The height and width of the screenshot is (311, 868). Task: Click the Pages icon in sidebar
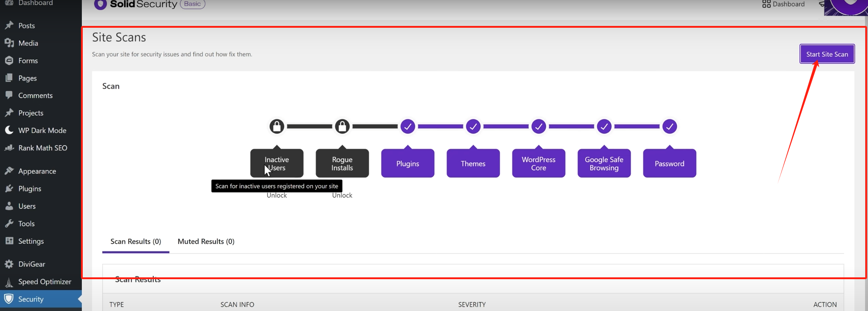9,78
